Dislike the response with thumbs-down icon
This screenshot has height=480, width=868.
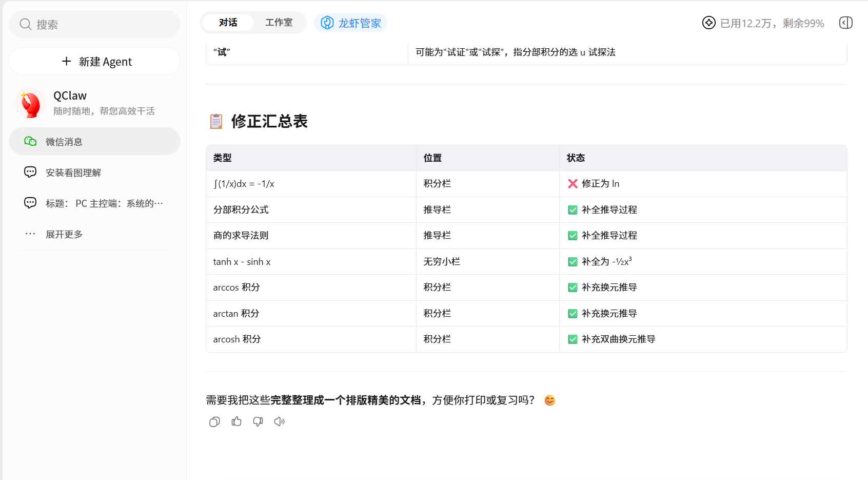[x=258, y=421]
